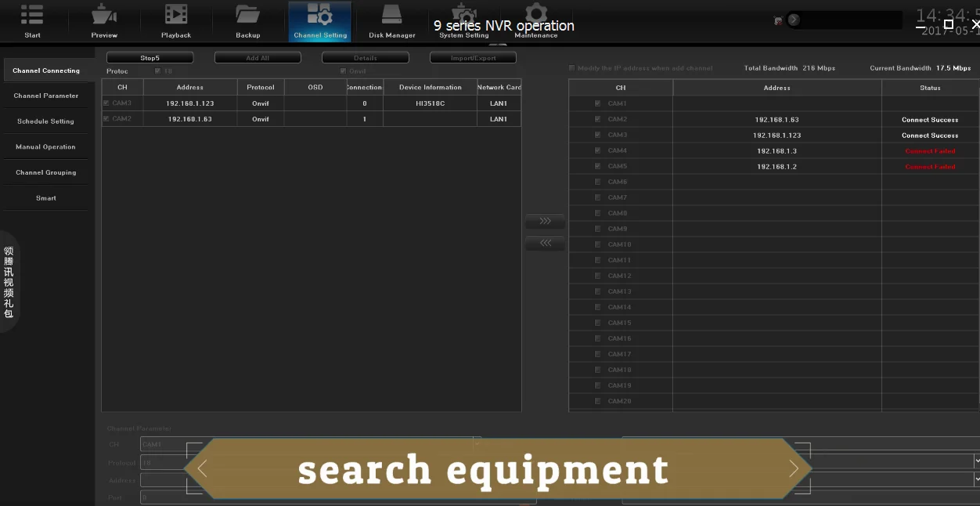The image size is (980, 506).
Task: Expand the side tab with Chinese text
Action: 9,282
